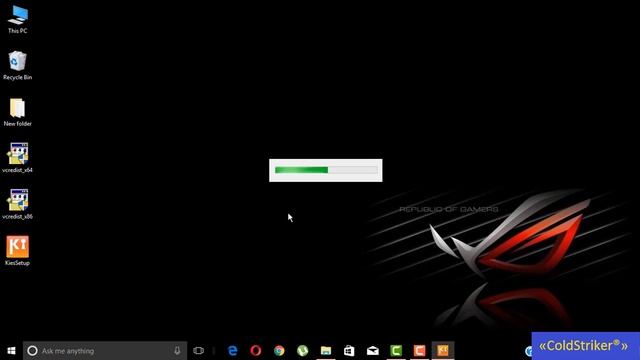640x360 pixels.
Task: Open the green Camtasia taskbar icon
Action: (x=396, y=351)
